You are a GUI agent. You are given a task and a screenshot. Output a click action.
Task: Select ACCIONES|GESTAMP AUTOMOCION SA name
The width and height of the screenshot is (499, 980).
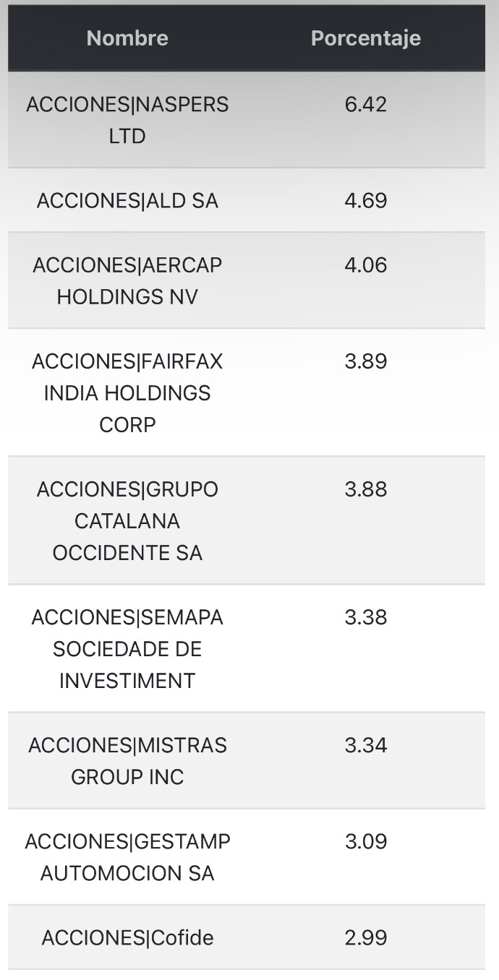127,857
